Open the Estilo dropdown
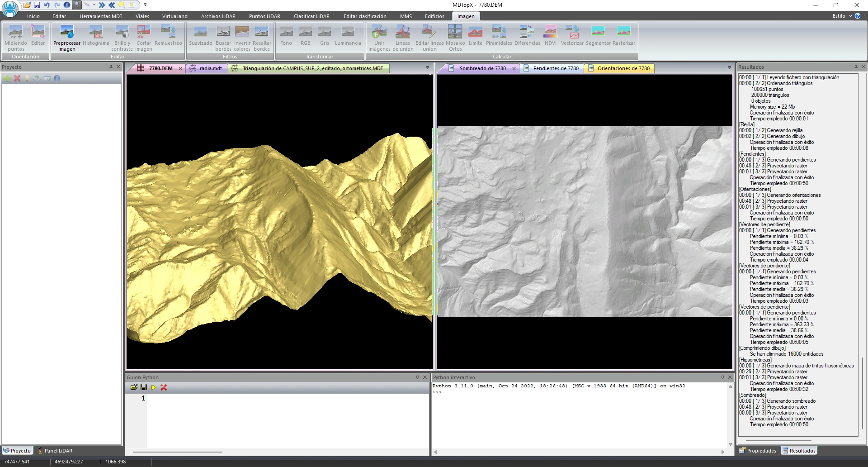868x467 pixels. click(x=842, y=16)
